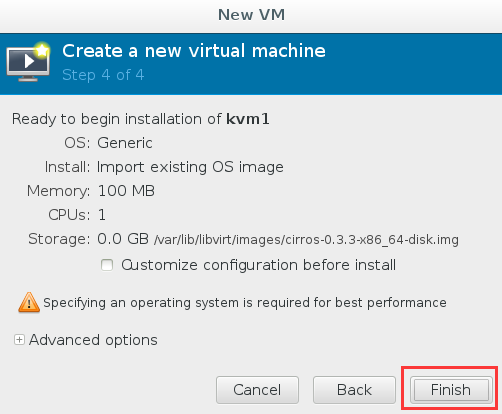Click the bold kvm1 machine name

pos(248,119)
